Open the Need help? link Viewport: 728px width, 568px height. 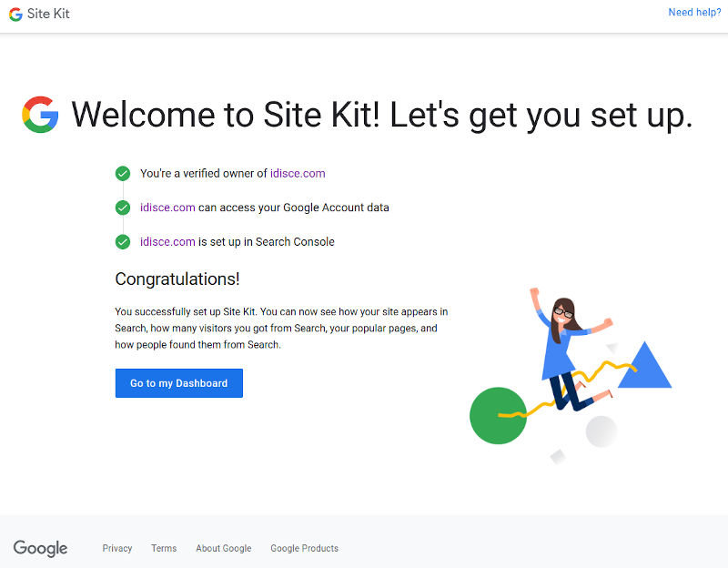pos(694,13)
